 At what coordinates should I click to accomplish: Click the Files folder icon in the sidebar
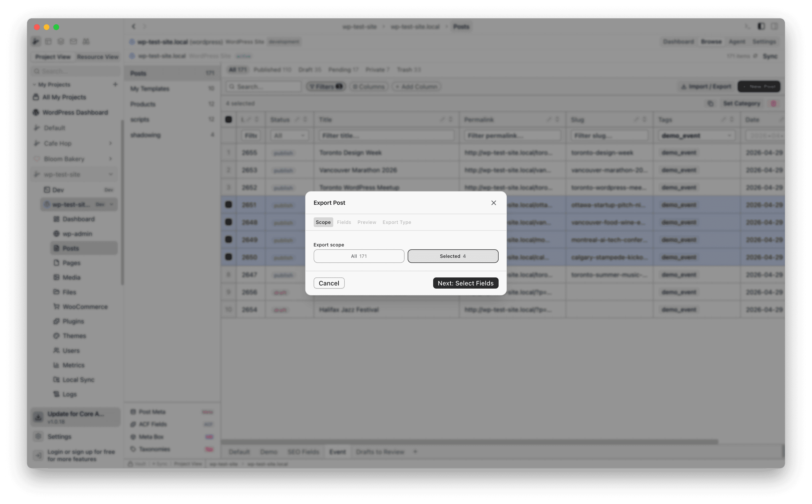coord(56,292)
